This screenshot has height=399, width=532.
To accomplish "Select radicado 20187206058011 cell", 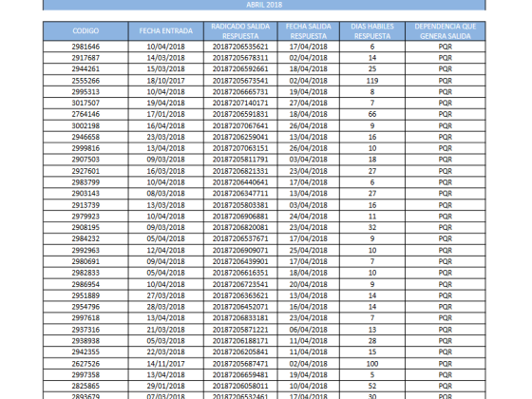I will (x=240, y=386).
